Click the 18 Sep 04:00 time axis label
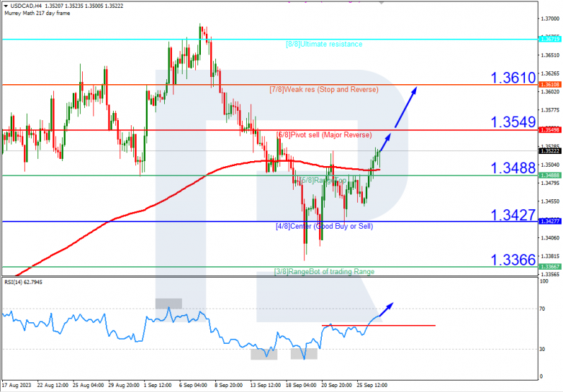Viewport: 563px width, 392px height. pos(301,386)
